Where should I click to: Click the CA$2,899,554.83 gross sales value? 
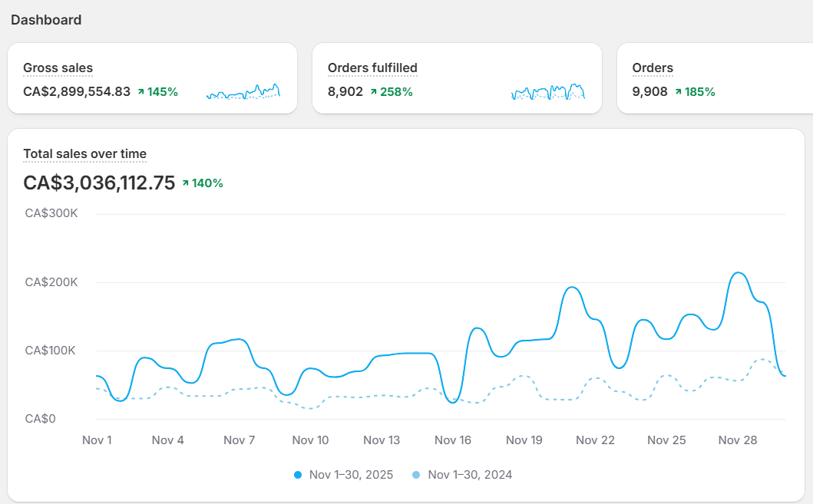click(x=77, y=92)
